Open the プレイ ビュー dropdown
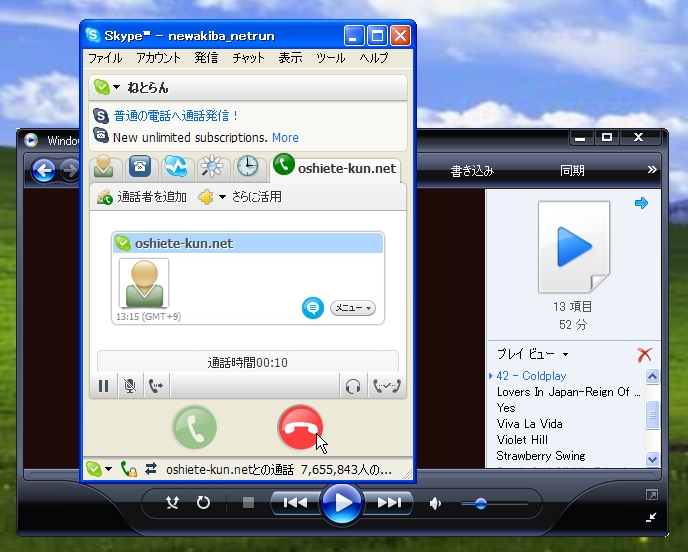Image resolution: width=688 pixels, height=552 pixels. pos(532,354)
